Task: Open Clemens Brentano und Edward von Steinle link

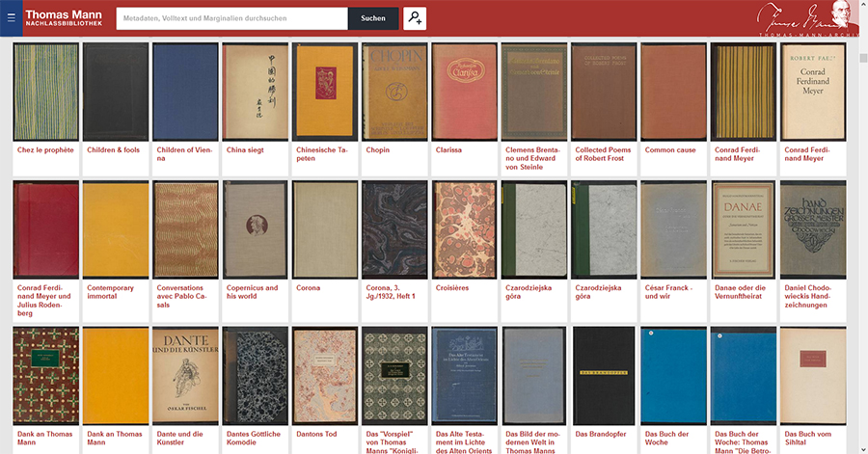Action: pos(532,158)
